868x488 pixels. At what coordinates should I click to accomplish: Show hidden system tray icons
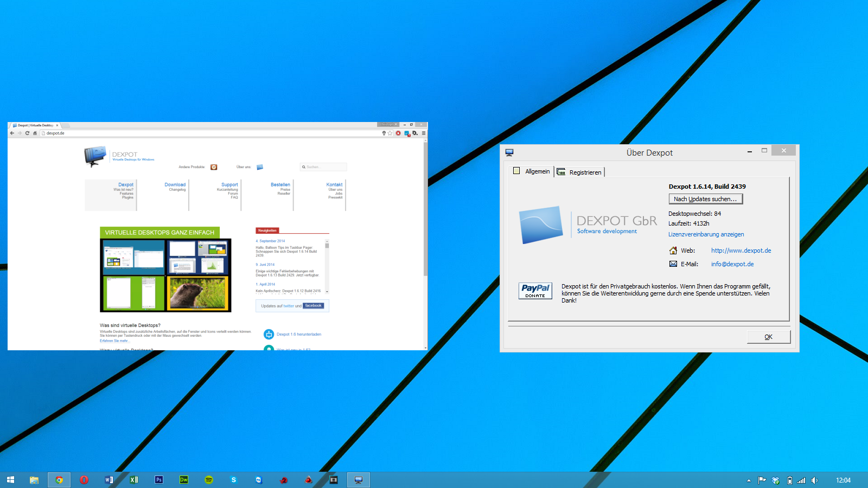click(749, 480)
